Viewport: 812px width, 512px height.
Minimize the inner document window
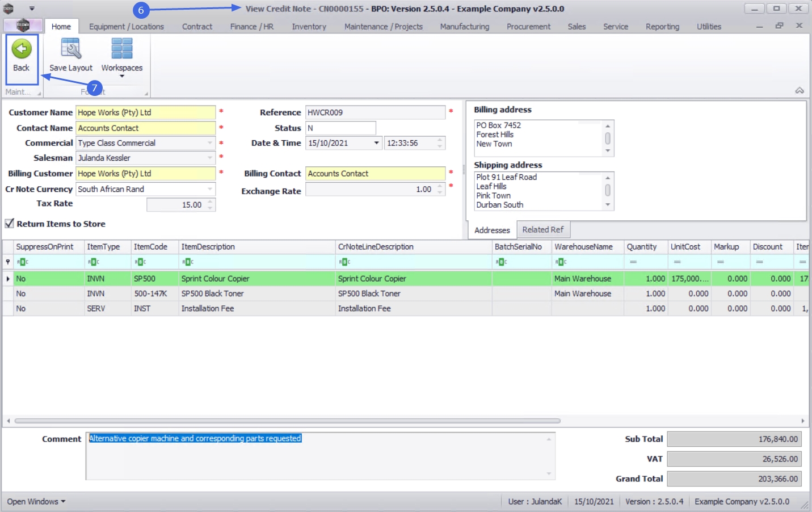pos(759,26)
